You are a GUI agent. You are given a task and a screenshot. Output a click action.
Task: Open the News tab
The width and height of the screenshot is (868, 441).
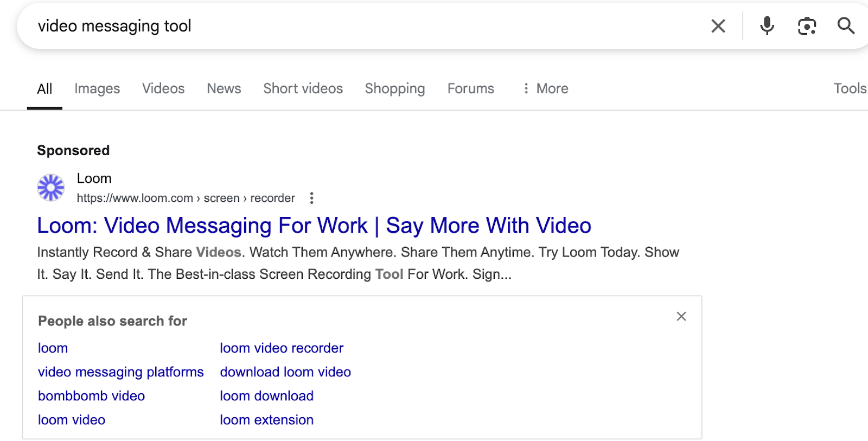pos(224,88)
